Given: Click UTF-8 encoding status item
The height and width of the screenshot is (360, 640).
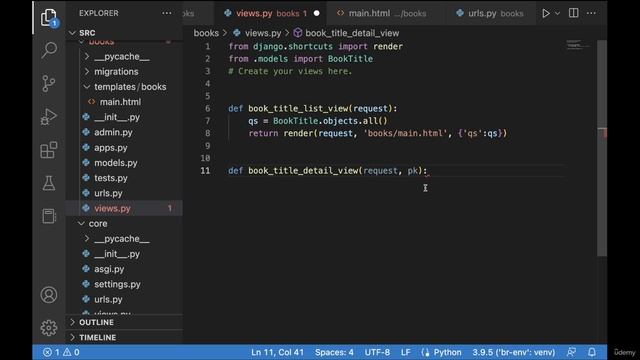Looking at the screenshot, I should pyautogui.click(x=377, y=352).
